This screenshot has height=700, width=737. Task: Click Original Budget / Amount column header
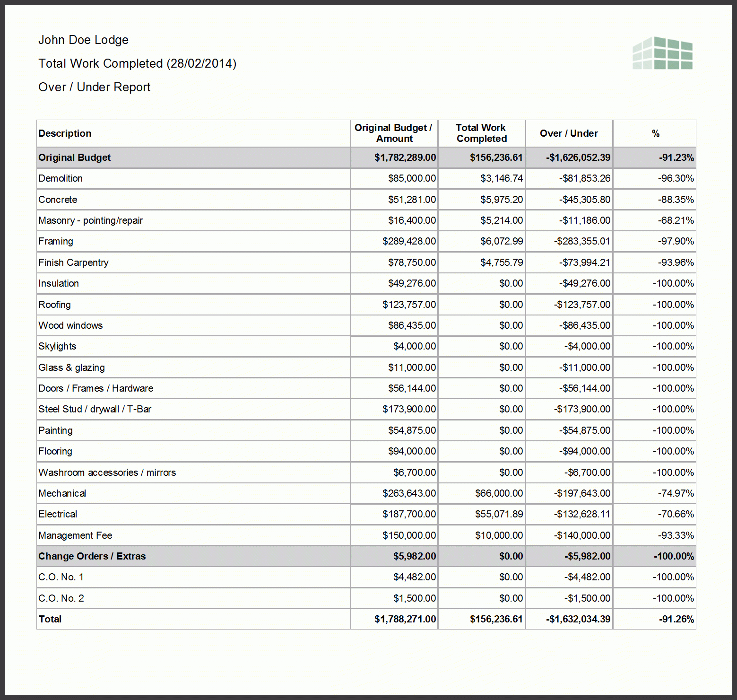click(394, 133)
